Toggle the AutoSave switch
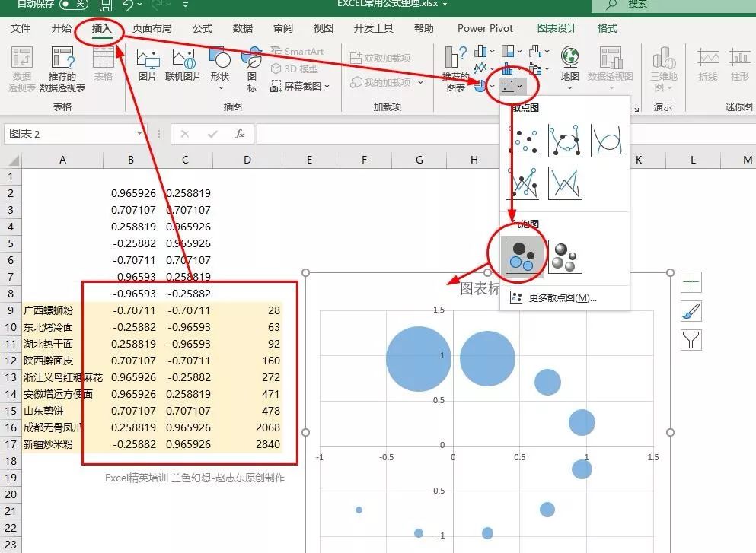 tap(74, 5)
